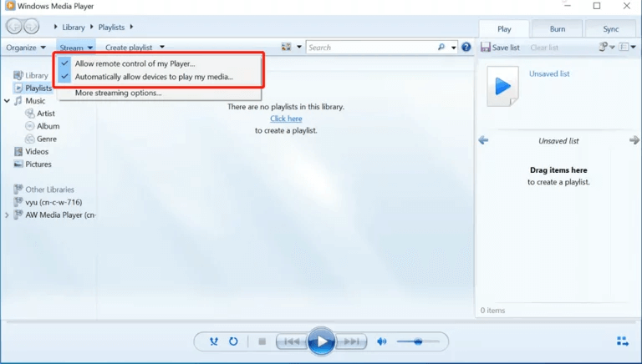Open the Create playlist dropdown arrow
The width and height of the screenshot is (642, 364).
pos(162,47)
